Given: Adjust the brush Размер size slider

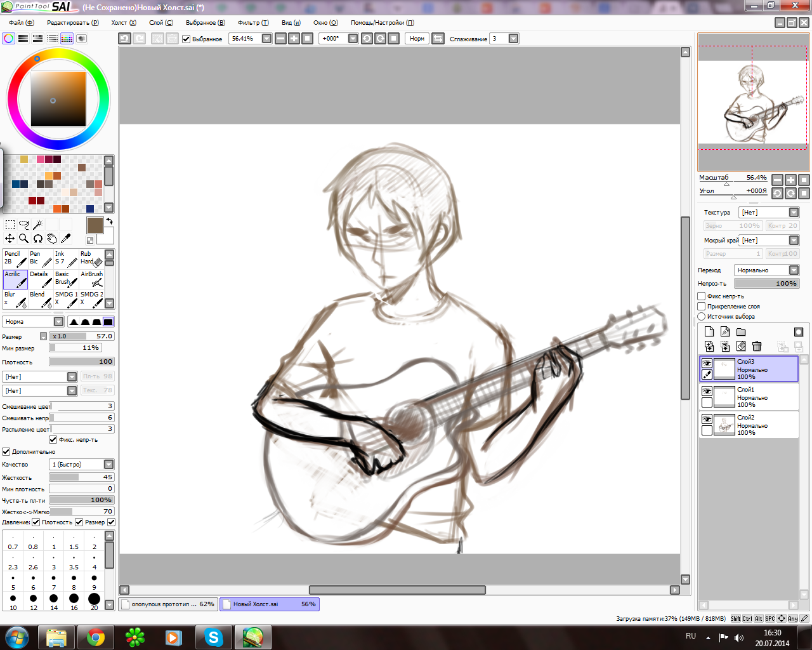Looking at the screenshot, I should point(82,336).
